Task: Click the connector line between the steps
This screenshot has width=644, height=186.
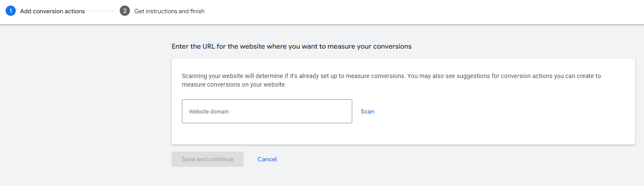Action: point(102,12)
